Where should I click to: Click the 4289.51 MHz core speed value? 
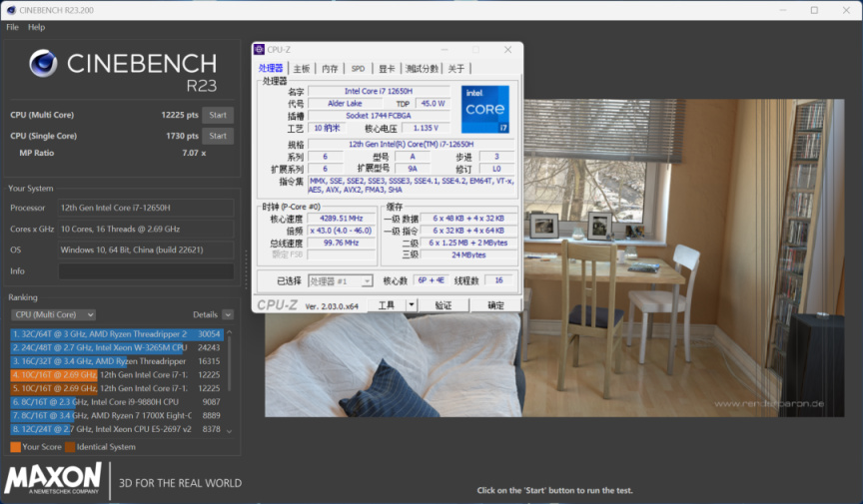342,219
